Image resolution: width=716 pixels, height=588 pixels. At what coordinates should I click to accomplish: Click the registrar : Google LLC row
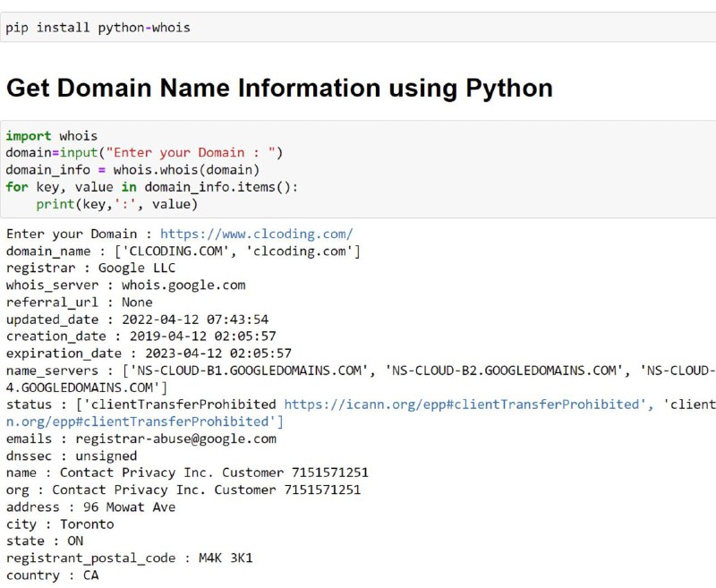coord(90,268)
